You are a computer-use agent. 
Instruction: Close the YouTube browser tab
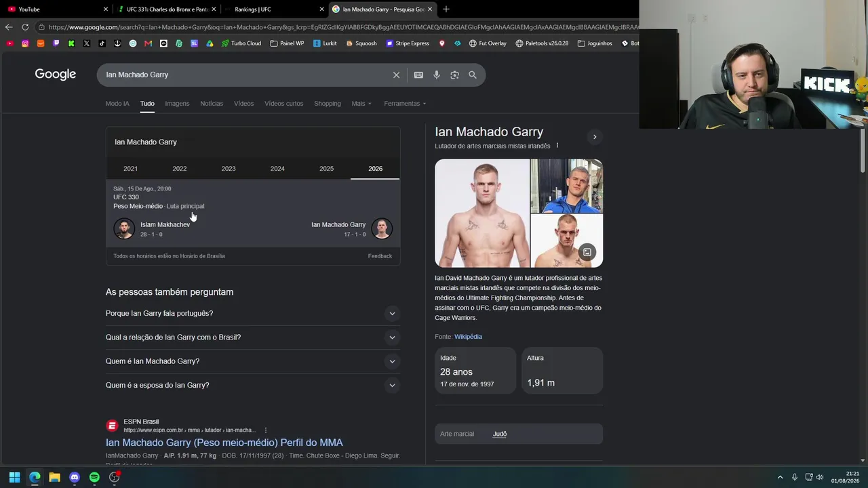(x=106, y=9)
